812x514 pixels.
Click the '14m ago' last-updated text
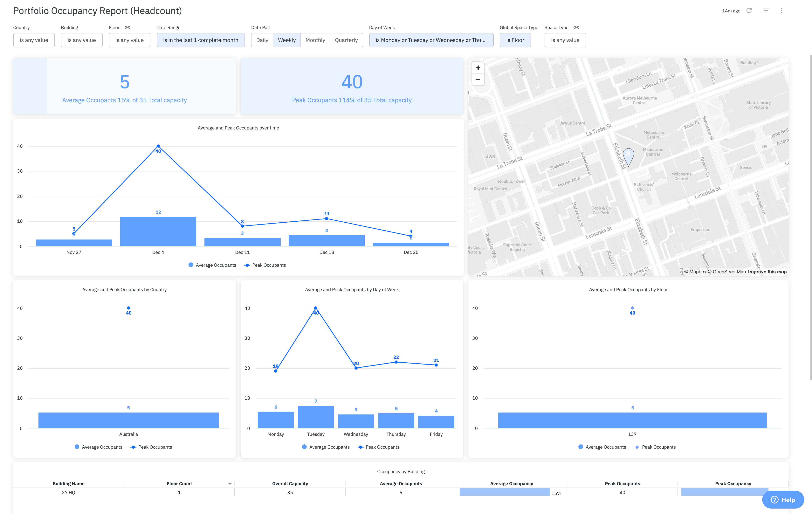click(731, 11)
